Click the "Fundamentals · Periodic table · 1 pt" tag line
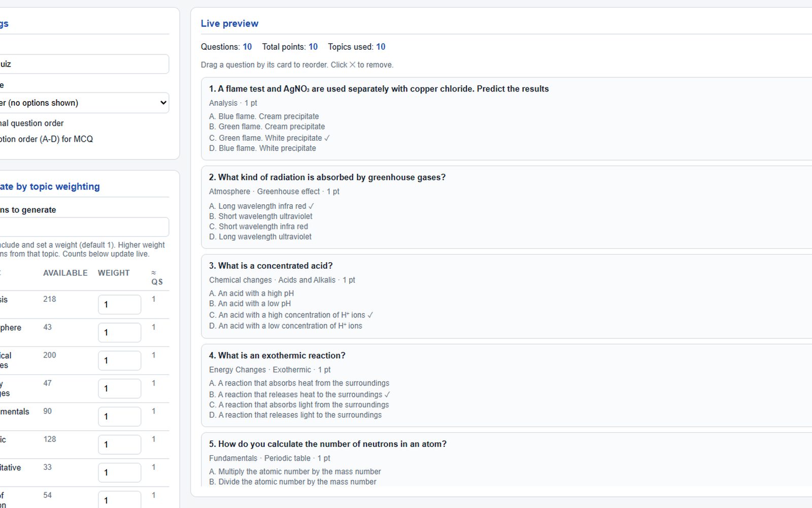Image resolution: width=812 pixels, height=508 pixels. point(269,458)
